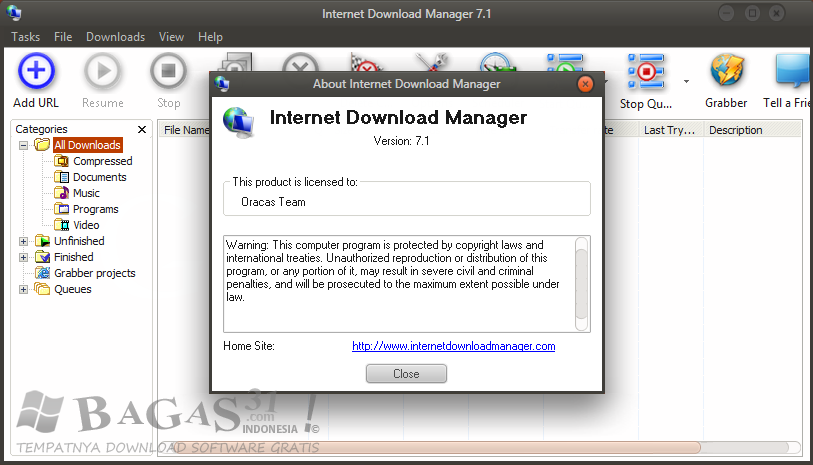The height and width of the screenshot is (465, 813).
Task: Open the Help menu
Action: point(210,37)
